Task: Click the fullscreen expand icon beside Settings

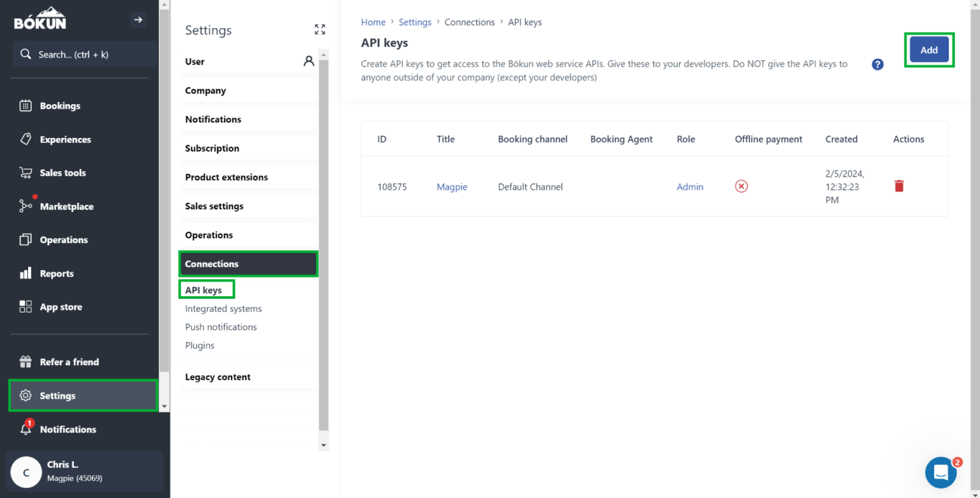Action: (320, 29)
